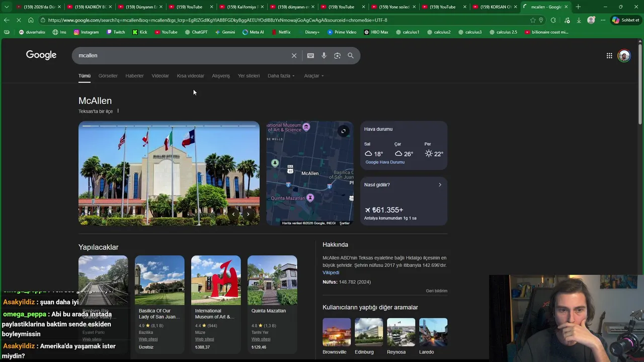The height and width of the screenshot is (362, 644).
Task: Open the duvarhalısı bookmark
Action: [x=32, y=32]
